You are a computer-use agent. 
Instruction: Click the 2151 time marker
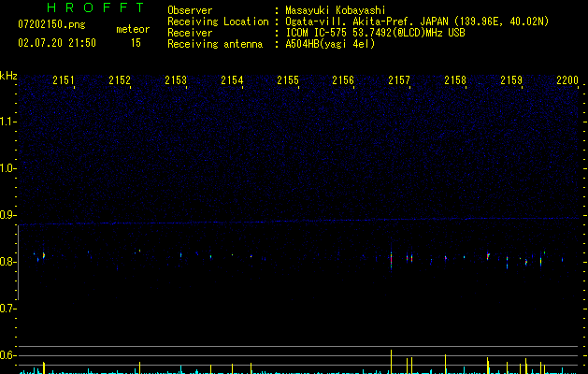click(x=64, y=80)
